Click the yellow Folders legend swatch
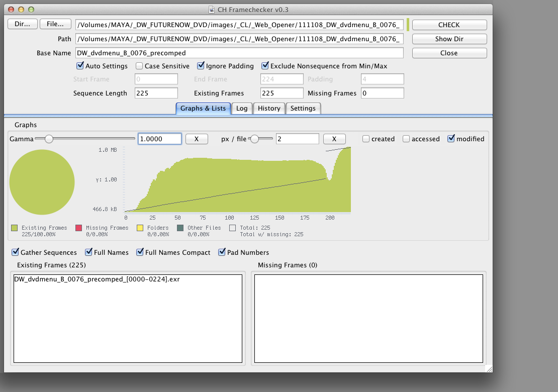The image size is (558, 392). point(140,228)
